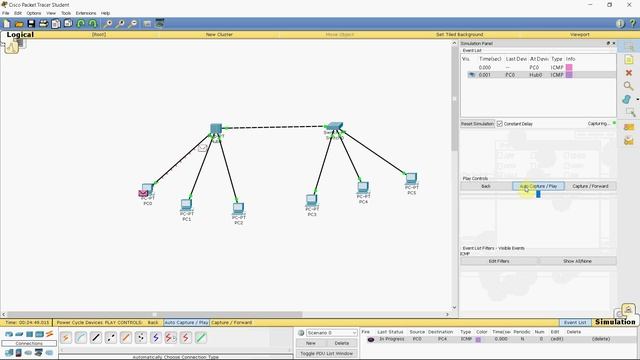The height and width of the screenshot is (360, 640).
Task: Click the fire indicator of the PDU row
Action: (371, 339)
